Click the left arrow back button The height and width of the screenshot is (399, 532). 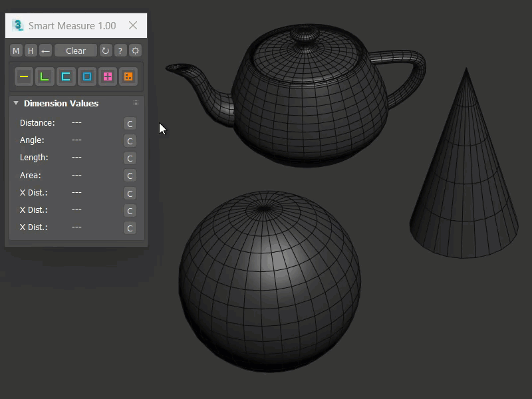tap(45, 51)
